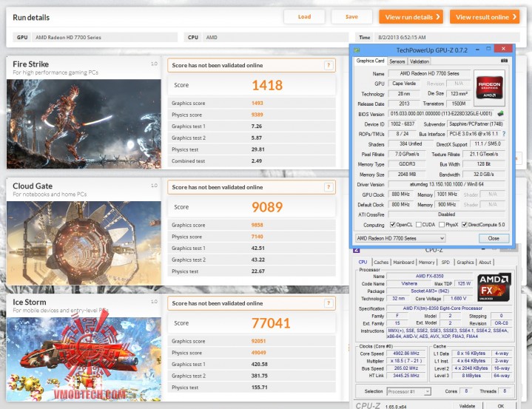
Task: Click the GPU-Z title bar app icon
Action: point(357,50)
